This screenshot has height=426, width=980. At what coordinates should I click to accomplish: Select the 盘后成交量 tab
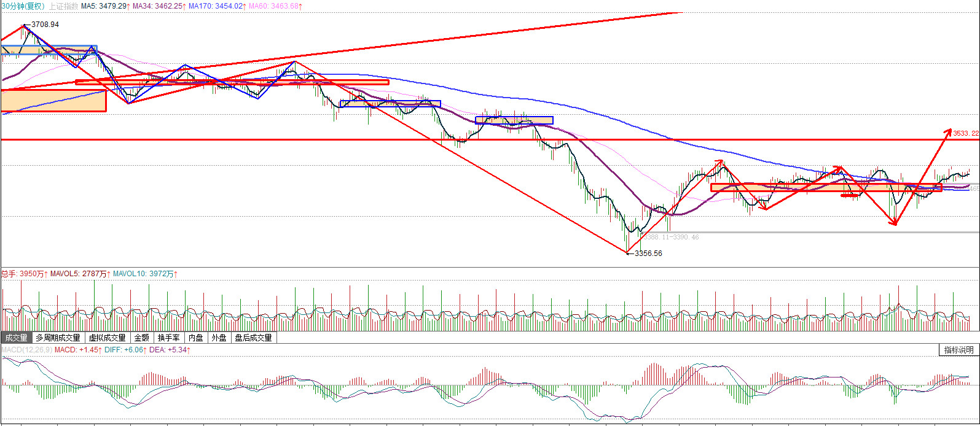pos(253,338)
